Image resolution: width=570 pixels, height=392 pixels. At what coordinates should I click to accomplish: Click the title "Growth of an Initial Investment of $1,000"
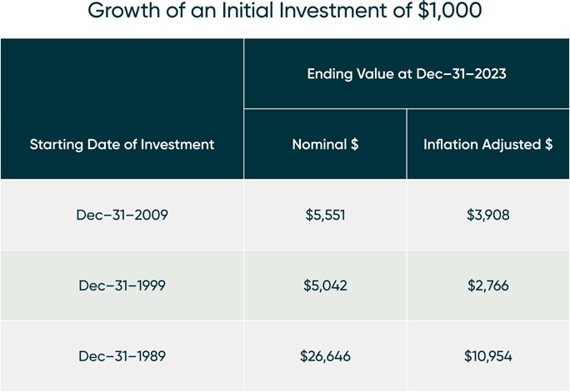point(284,12)
